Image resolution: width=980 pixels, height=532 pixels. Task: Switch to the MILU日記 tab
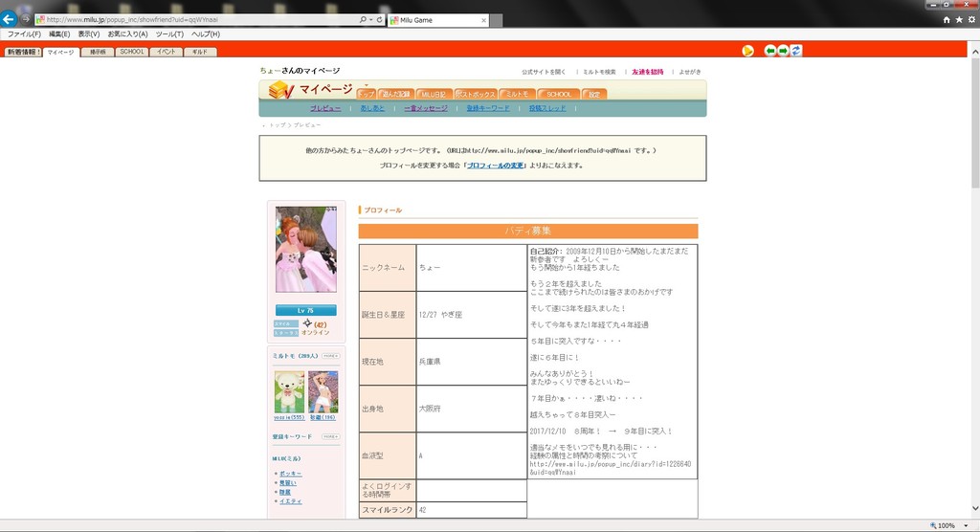click(x=434, y=94)
